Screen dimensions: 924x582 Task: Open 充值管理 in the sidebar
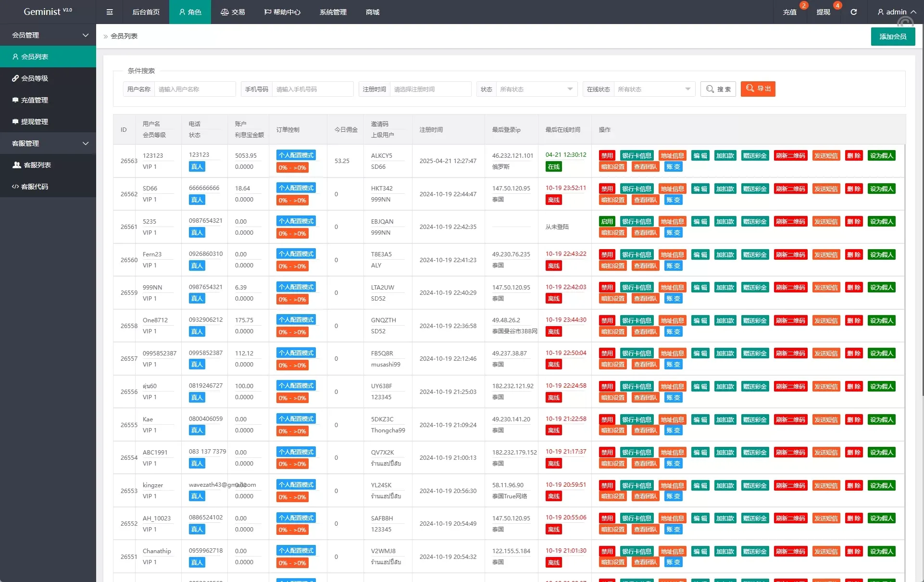coord(35,100)
